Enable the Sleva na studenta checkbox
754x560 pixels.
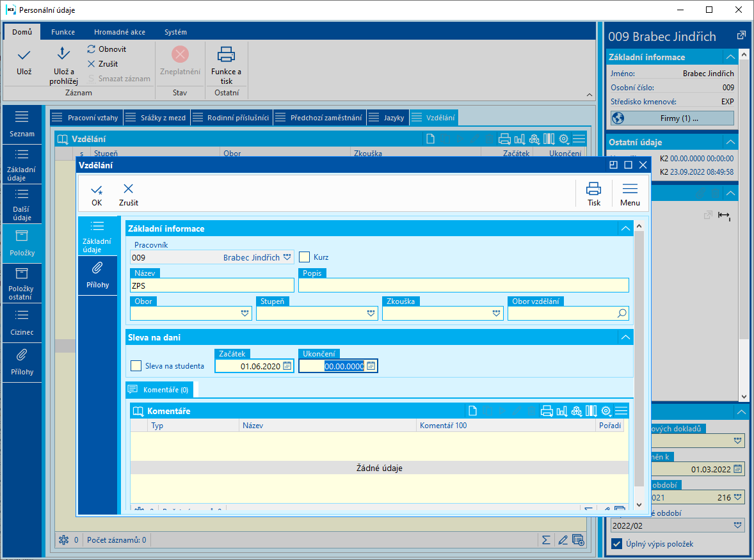pos(136,366)
